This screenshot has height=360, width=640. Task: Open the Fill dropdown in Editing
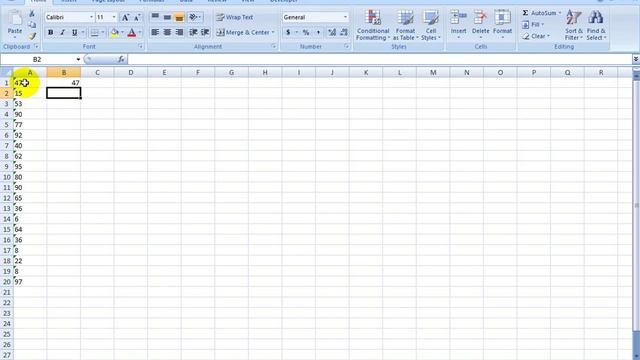[x=533, y=24]
